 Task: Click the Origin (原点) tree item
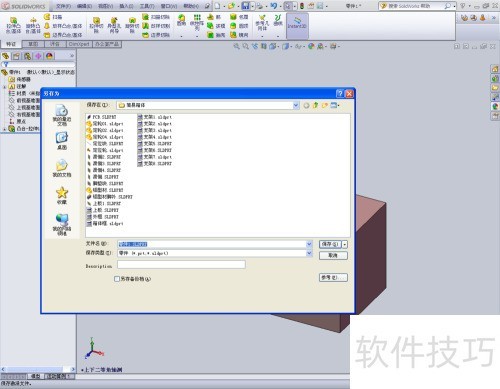[x=17, y=122]
